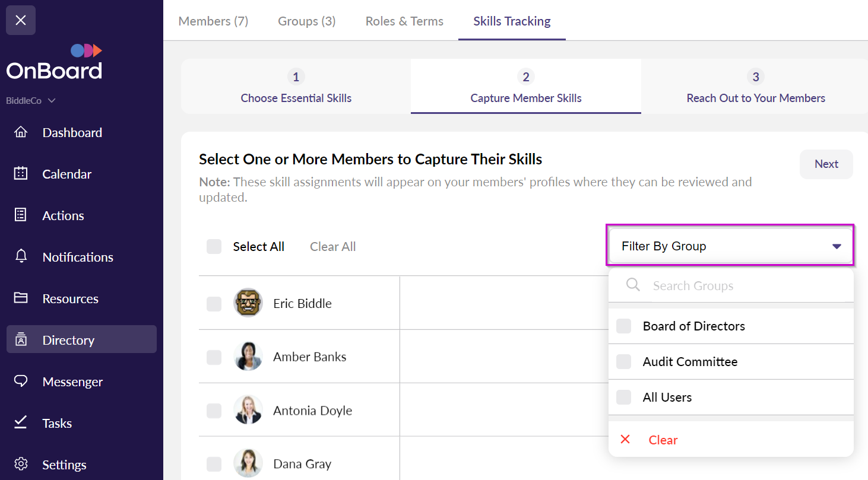Open the Calendar icon in sidebar
The height and width of the screenshot is (480, 868).
click(x=21, y=174)
